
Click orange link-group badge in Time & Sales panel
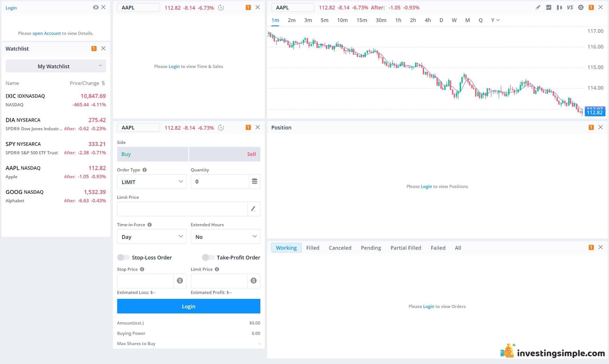(248, 8)
